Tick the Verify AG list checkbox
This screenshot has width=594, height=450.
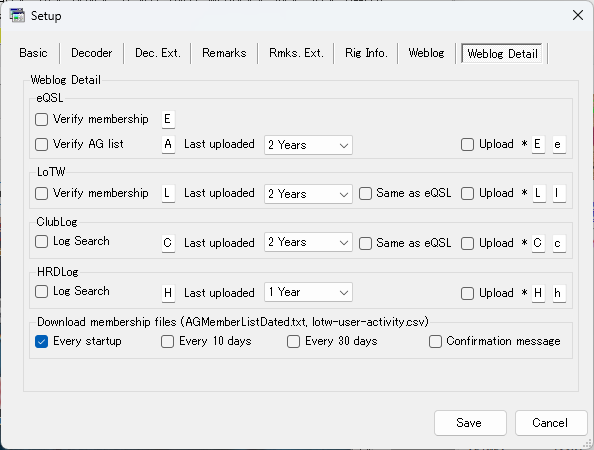(x=41, y=144)
